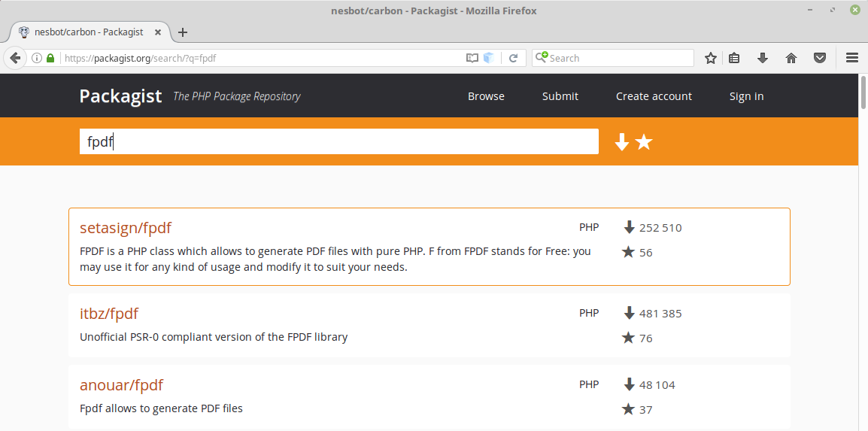Click PHP label on anouar/fpdf row
The width and height of the screenshot is (868, 431).
589,384
